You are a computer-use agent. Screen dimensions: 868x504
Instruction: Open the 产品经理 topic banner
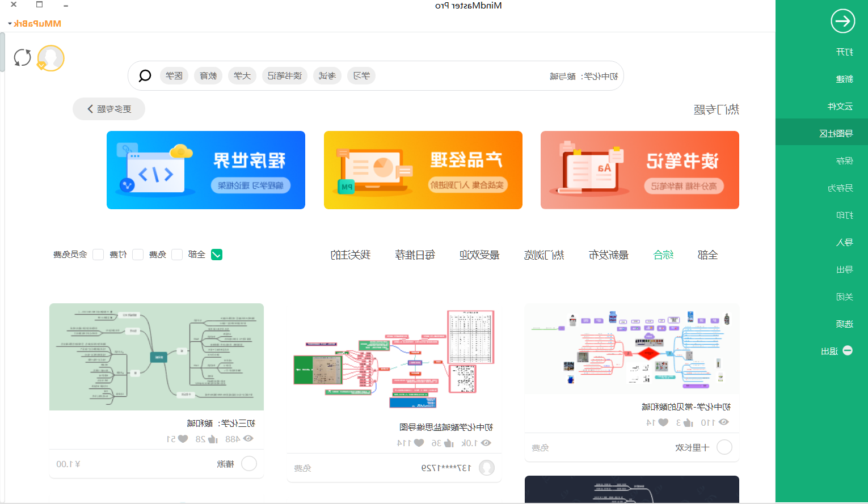423,170
